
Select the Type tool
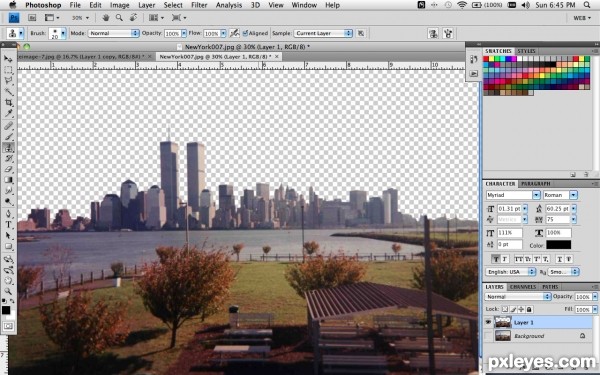[8, 225]
